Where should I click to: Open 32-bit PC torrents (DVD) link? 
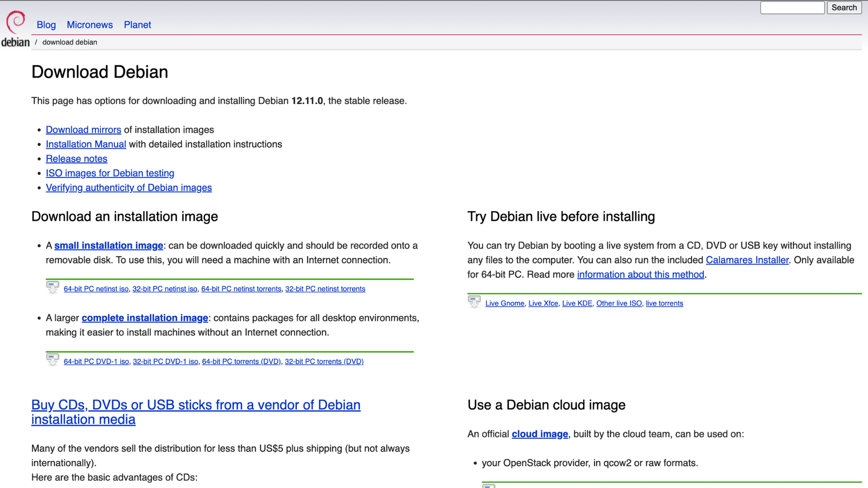coord(324,361)
